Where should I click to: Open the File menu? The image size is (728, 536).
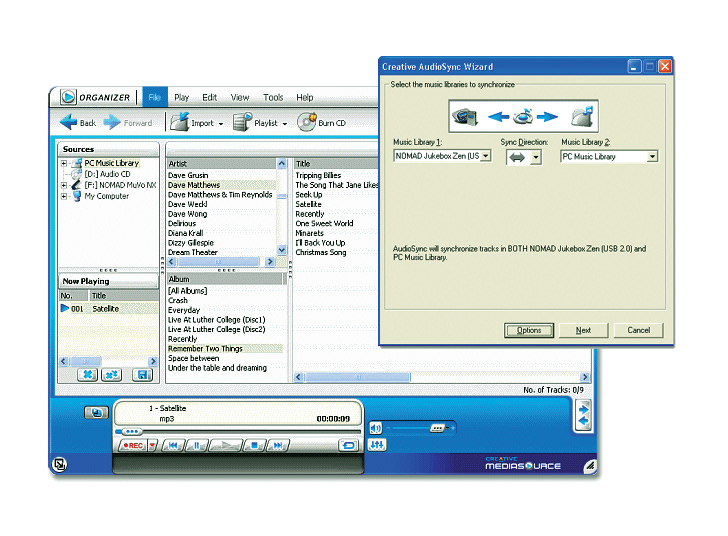click(x=155, y=97)
